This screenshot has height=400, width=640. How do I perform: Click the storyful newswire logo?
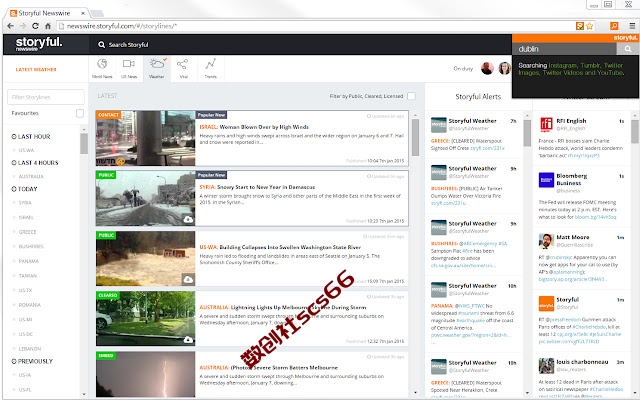click(x=39, y=44)
